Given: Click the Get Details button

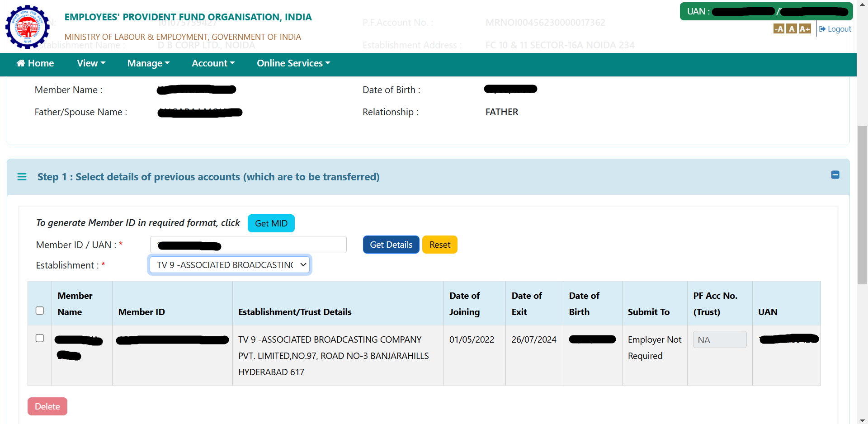Looking at the screenshot, I should point(391,245).
